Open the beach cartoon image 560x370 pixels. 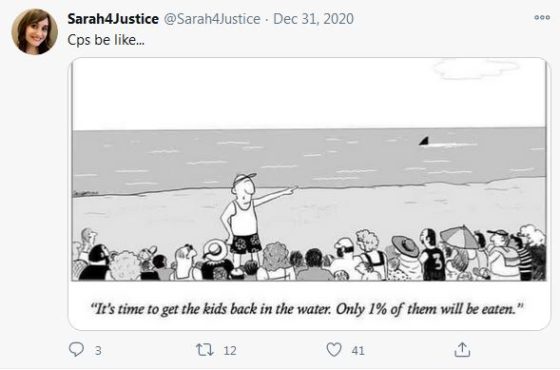pyautogui.click(x=309, y=169)
